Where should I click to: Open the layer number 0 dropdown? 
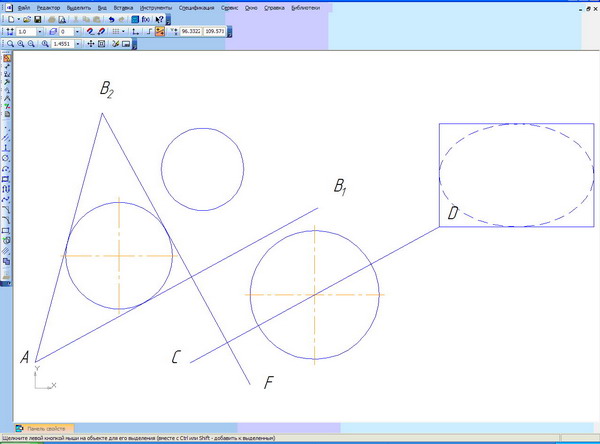(x=77, y=32)
